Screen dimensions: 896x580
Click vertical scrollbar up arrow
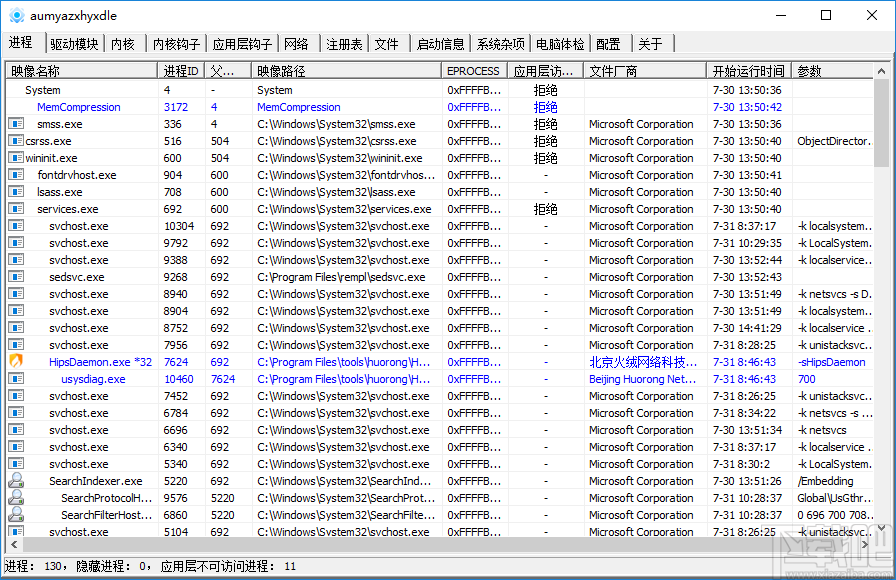tap(881, 71)
